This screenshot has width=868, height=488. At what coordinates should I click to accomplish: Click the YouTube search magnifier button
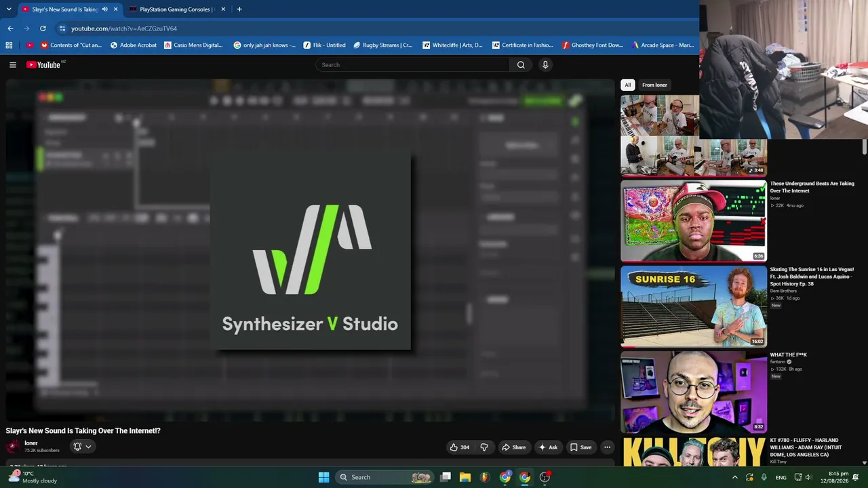click(521, 65)
